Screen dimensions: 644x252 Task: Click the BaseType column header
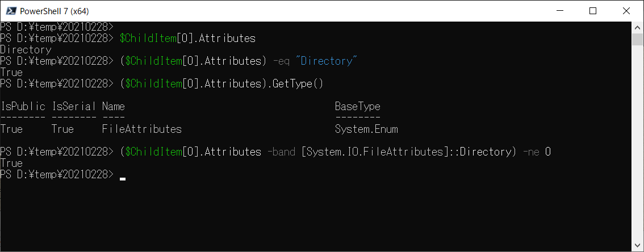[357, 107]
